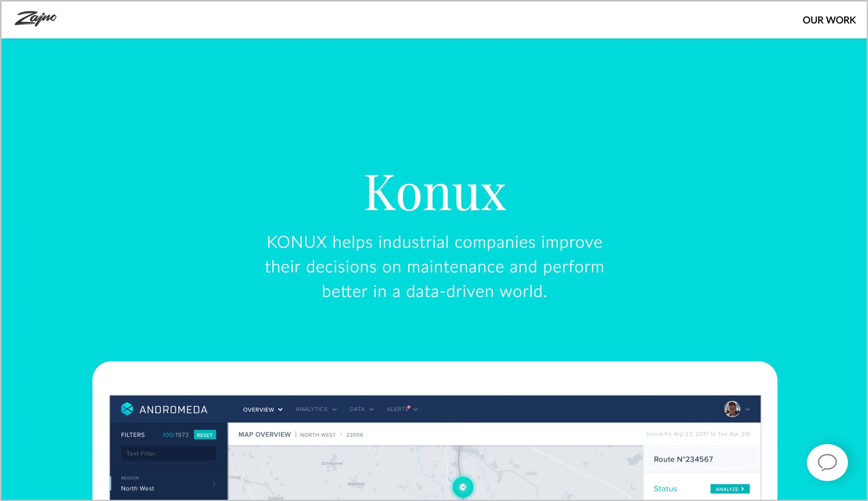Click the user avatar photo
The height and width of the screenshot is (501, 868).
click(x=732, y=409)
